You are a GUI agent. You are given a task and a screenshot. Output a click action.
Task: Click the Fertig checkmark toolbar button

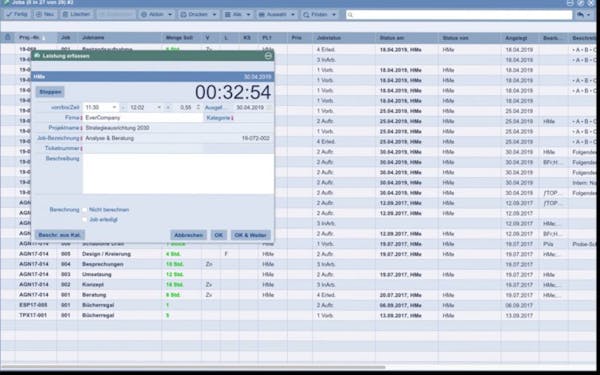pyautogui.click(x=17, y=15)
